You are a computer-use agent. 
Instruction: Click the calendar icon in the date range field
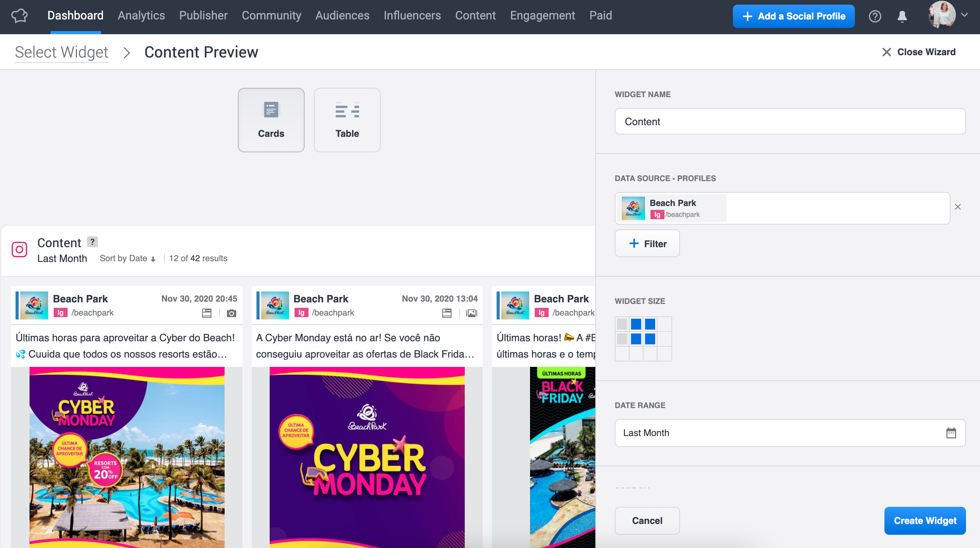[951, 433]
